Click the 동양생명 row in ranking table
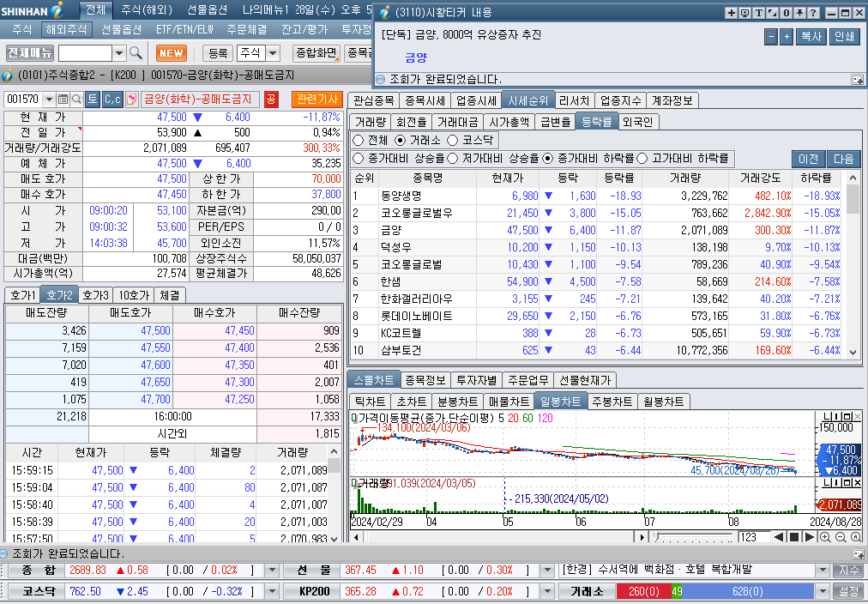 597,196
